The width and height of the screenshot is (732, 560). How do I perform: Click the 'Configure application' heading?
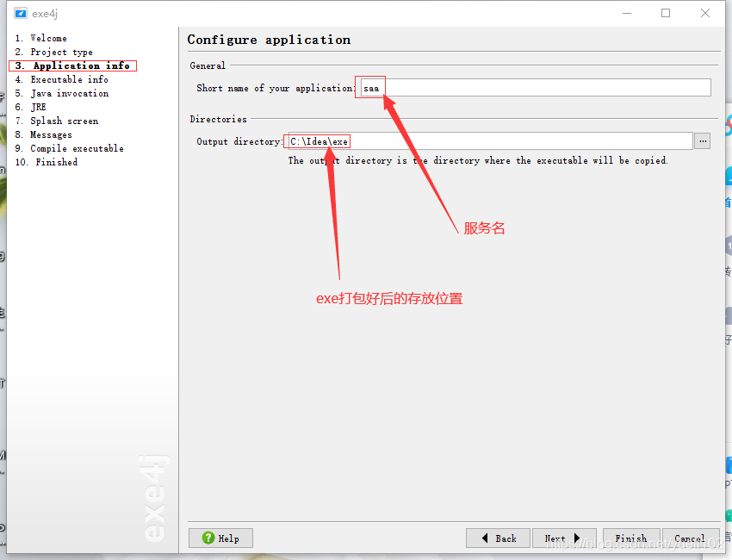(269, 40)
